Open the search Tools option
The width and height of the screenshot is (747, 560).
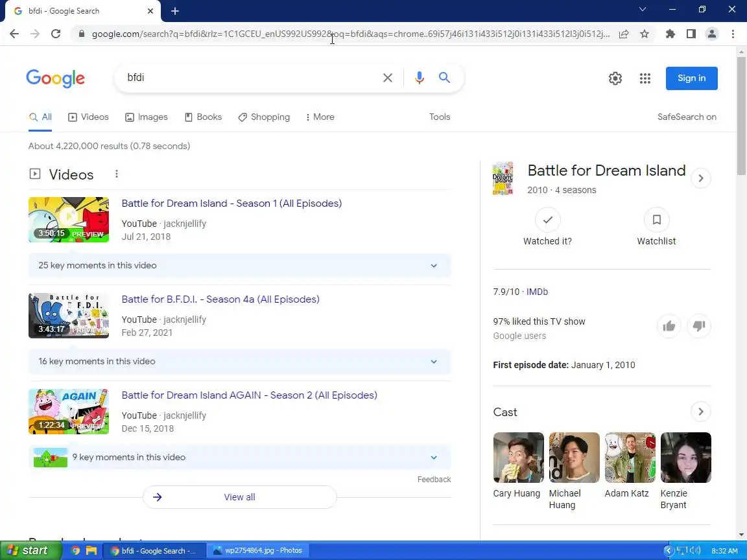click(440, 117)
